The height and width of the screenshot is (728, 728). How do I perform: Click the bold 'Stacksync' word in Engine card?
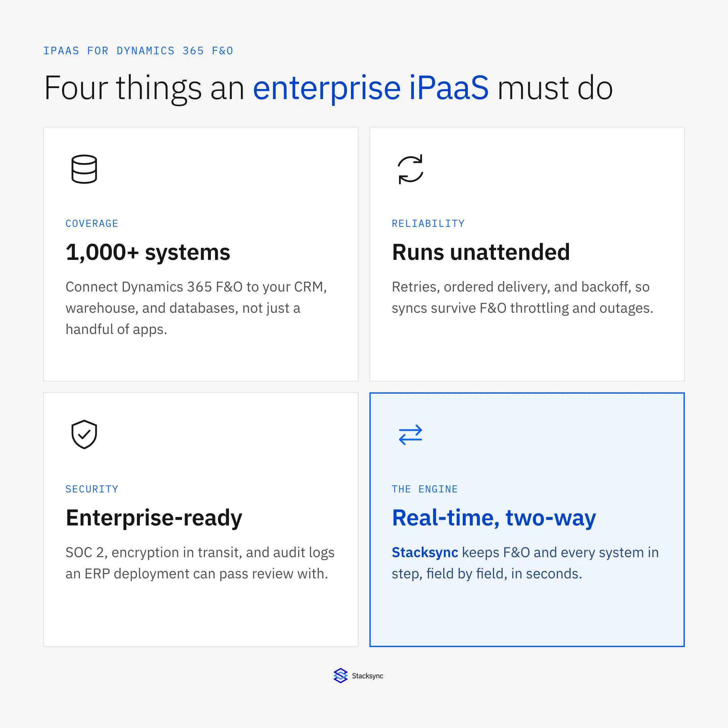(425, 552)
